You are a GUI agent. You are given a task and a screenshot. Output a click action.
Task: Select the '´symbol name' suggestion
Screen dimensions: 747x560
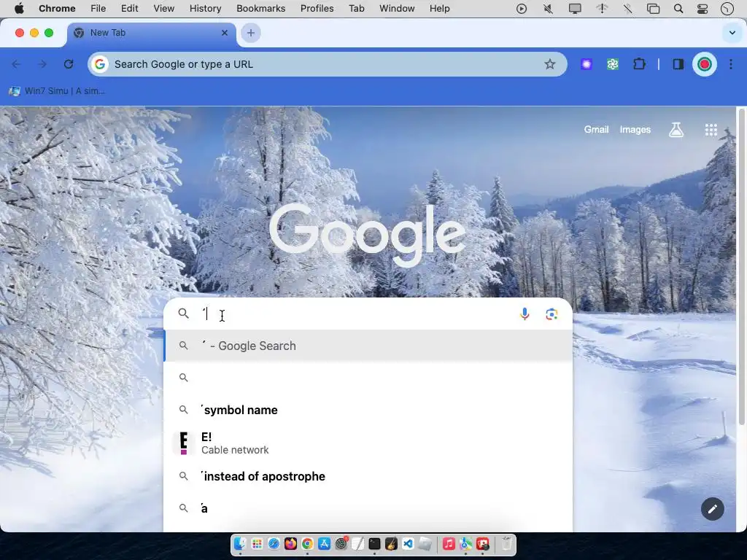368,410
